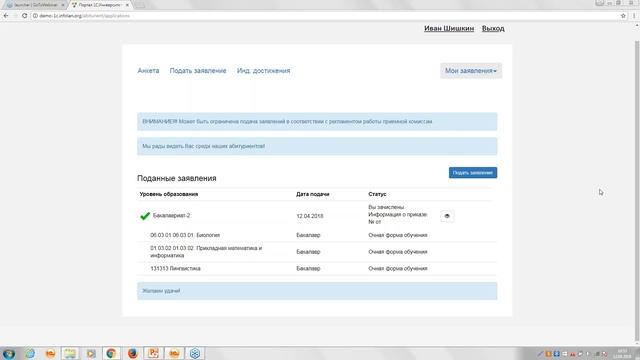The height and width of the screenshot is (360, 640).
Task: Click the Вы зачислены status text
Action: pos(386,207)
